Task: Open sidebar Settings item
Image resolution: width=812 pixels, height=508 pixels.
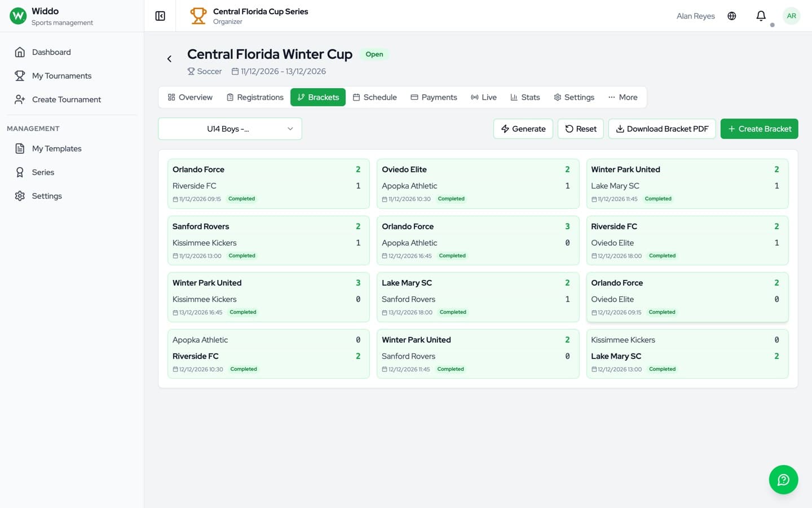Action: (x=72, y=196)
